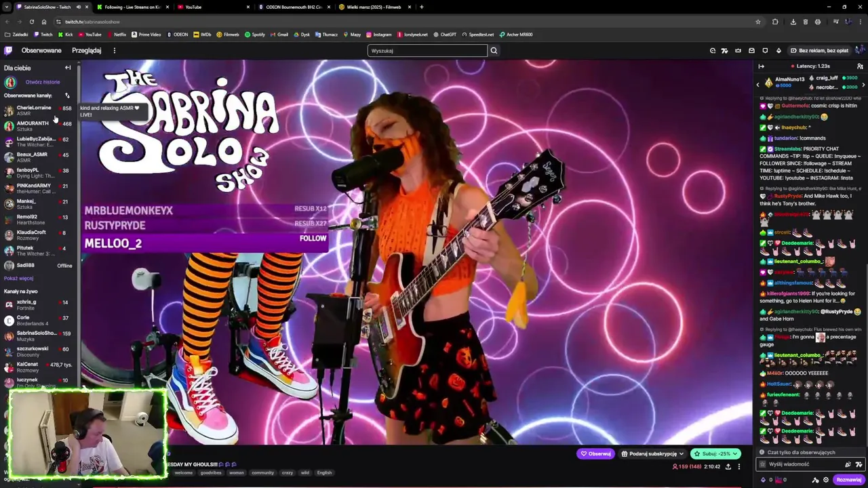
Task: Show next gift leaderboard entry
Action: [x=863, y=84]
